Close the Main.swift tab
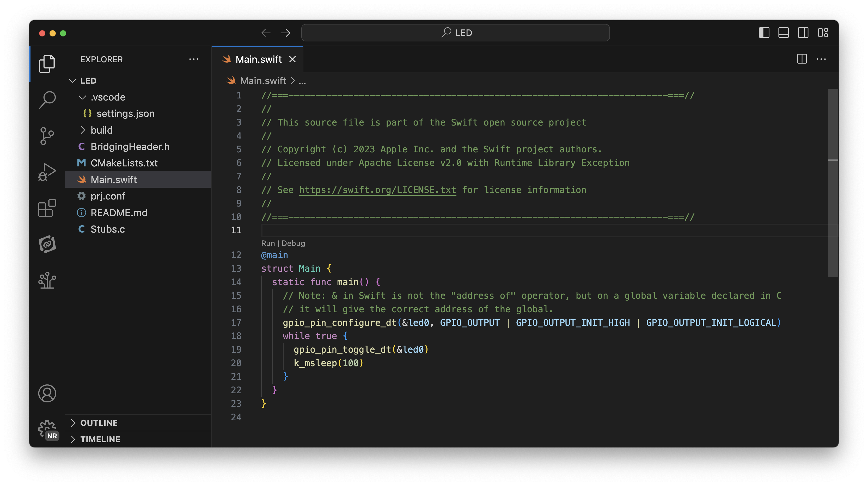Image resolution: width=868 pixels, height=486 pixels. (x=292, y=59)
